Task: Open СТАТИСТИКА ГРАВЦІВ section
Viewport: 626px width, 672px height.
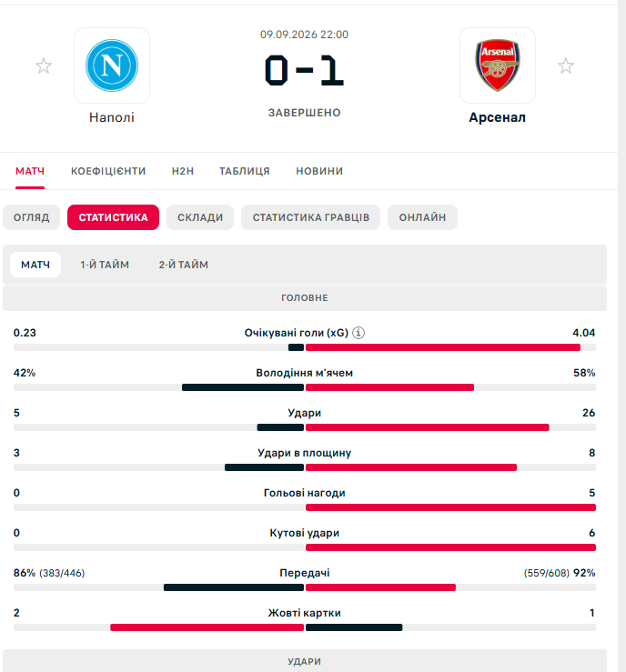Action: pos(311,217)
